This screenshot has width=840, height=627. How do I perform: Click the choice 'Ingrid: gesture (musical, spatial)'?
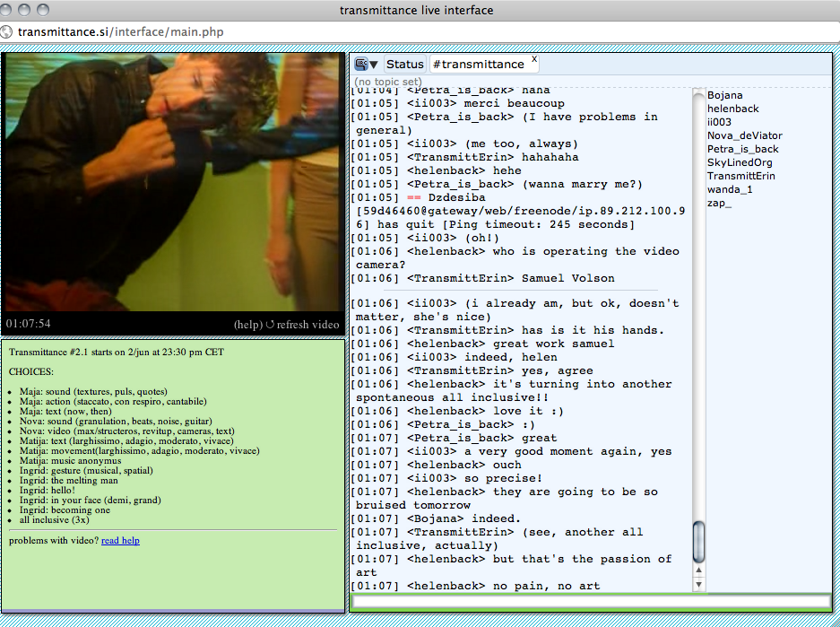coord(86,471)
